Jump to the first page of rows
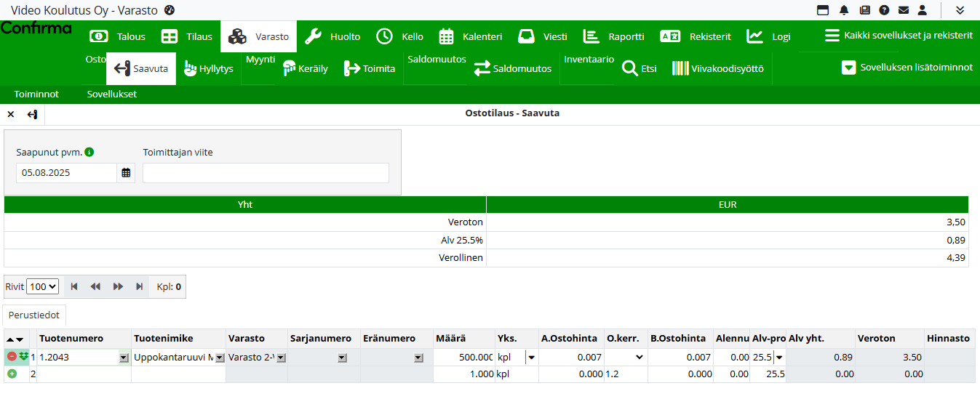This screenshot has height=399, width=980. click(x=74, y=287)
